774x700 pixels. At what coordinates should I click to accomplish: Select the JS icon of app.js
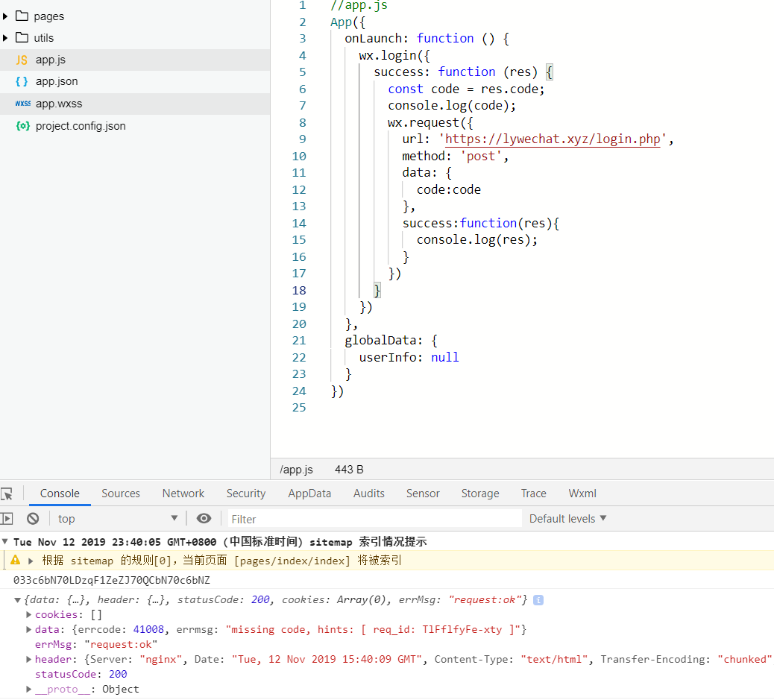pos(22,60)
